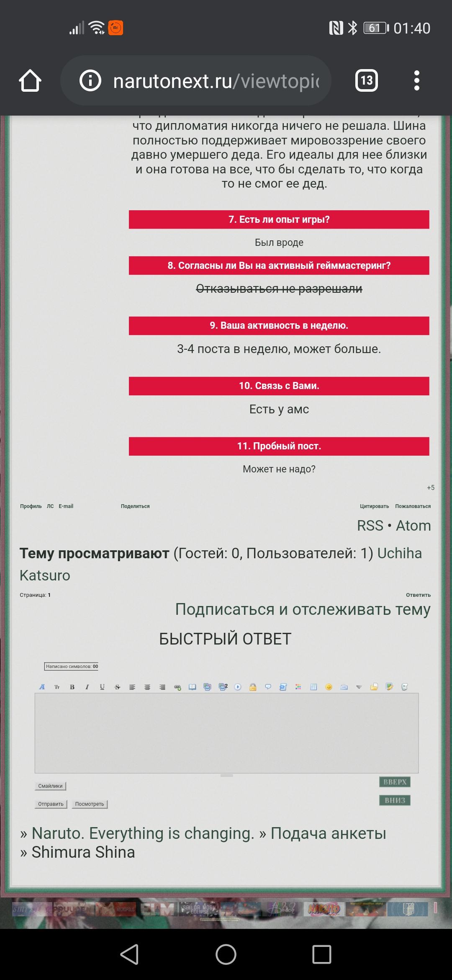Center-align the reply text
Viewport: 452px width, 980px height.
[147, 687]
